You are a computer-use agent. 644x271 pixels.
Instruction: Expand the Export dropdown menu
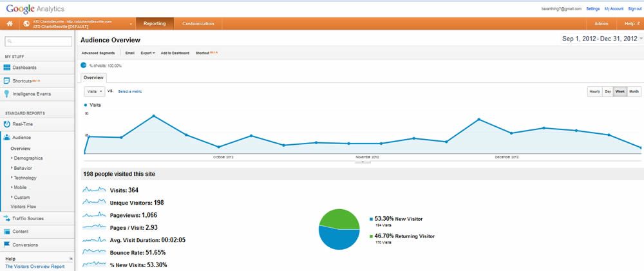tap(147, 53)
